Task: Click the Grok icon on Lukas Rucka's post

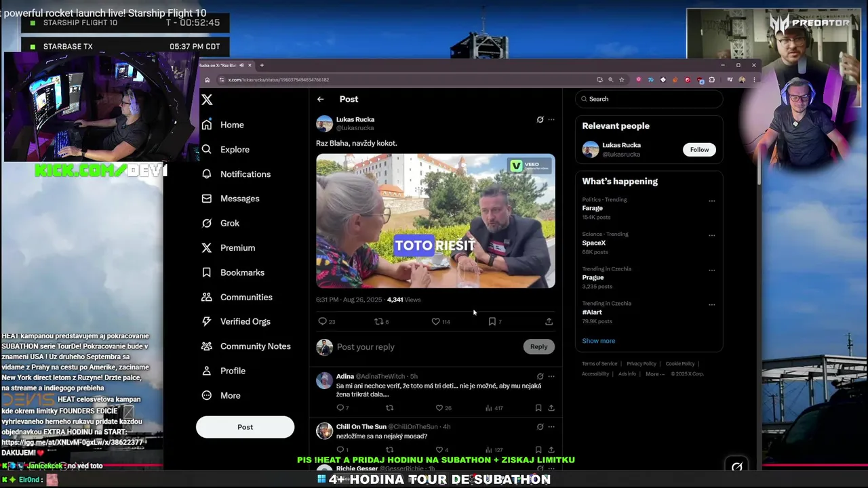Action: [x=540, y=119]
